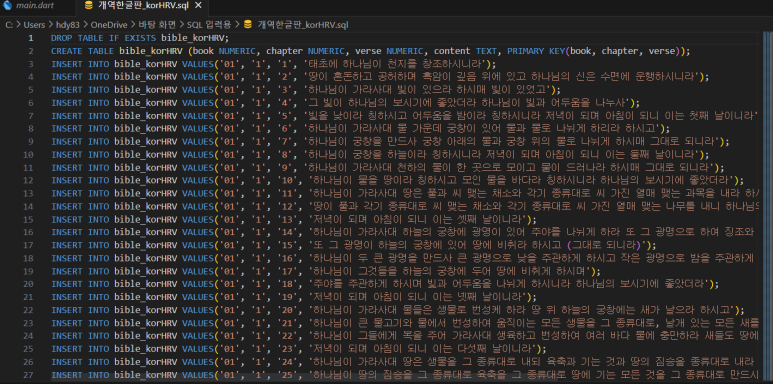Viewport: 773px width, 384px height.
Task: Click verse text starting 하나님이 가라사대 빛이 on line 5
Action: click(x=428, y=90)
